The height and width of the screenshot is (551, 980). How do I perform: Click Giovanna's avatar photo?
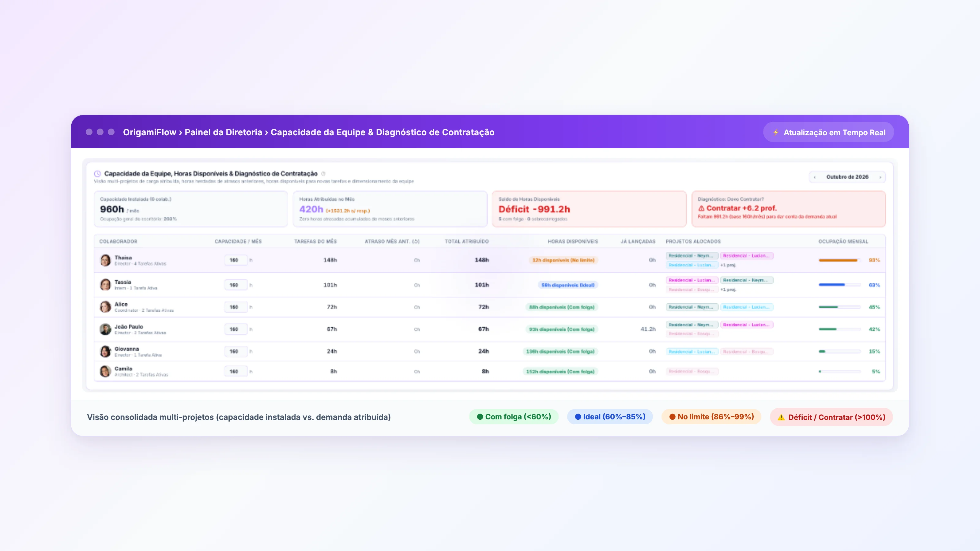click(x=105, y=351)
